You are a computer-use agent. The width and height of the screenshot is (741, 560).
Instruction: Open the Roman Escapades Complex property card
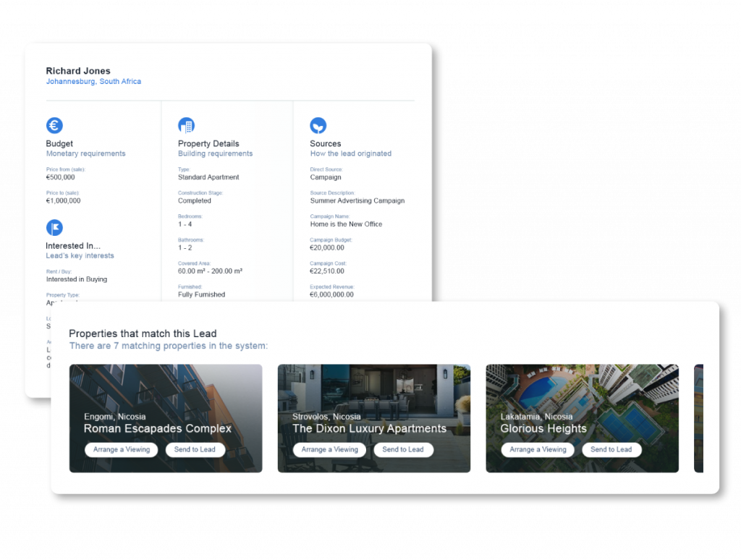(x=166, y=418)
